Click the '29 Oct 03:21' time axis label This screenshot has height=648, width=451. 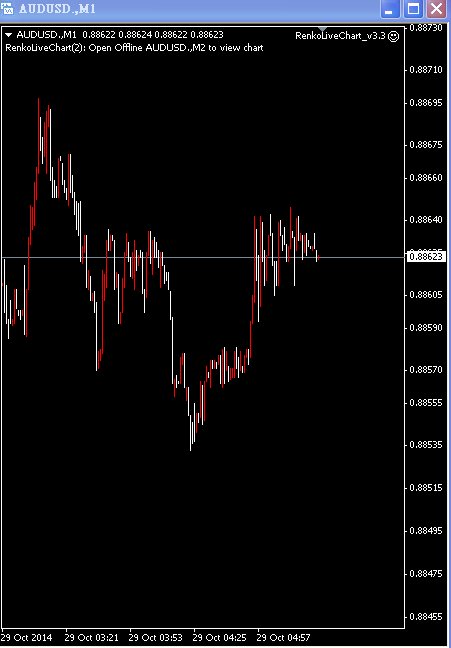pyautogui.click(x=92, y=638)
